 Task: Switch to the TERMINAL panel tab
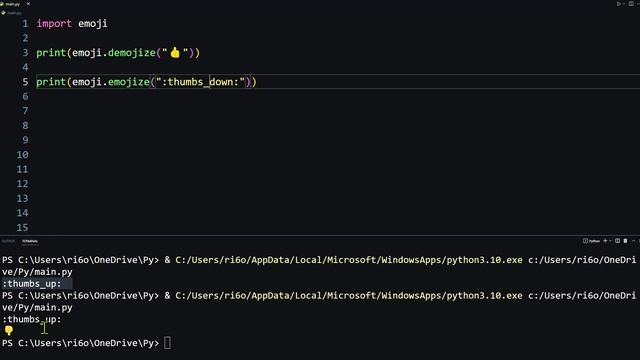pos(30,241)
